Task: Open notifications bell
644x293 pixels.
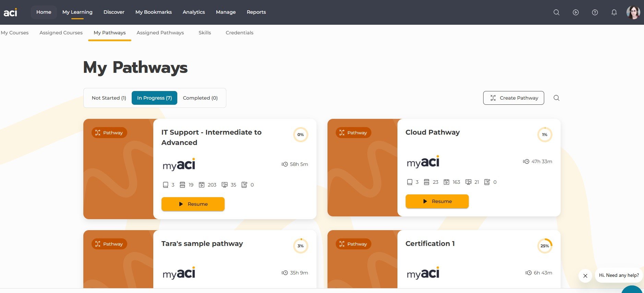Action: point(614,12)
